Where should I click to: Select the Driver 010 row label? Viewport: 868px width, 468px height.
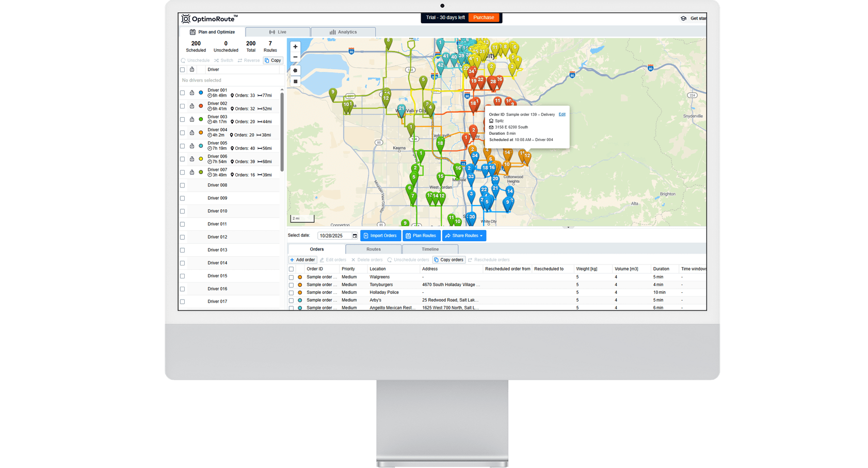217,211
